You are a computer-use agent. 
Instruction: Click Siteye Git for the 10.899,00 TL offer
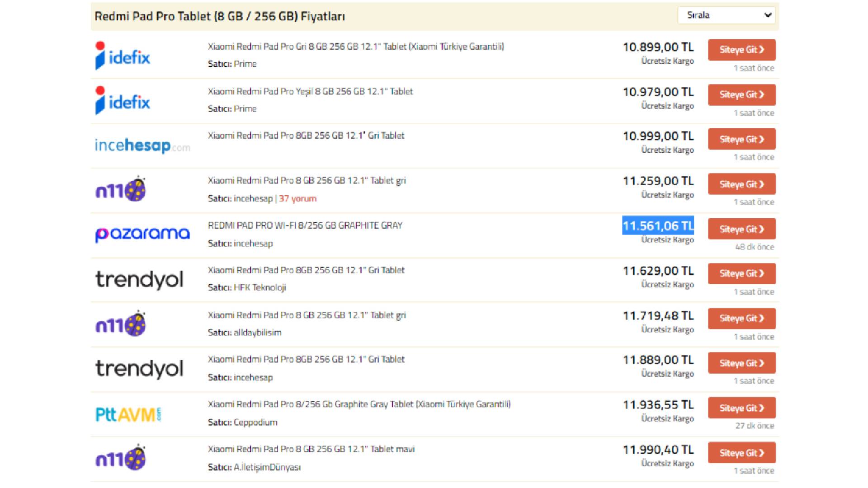(741, 50)
